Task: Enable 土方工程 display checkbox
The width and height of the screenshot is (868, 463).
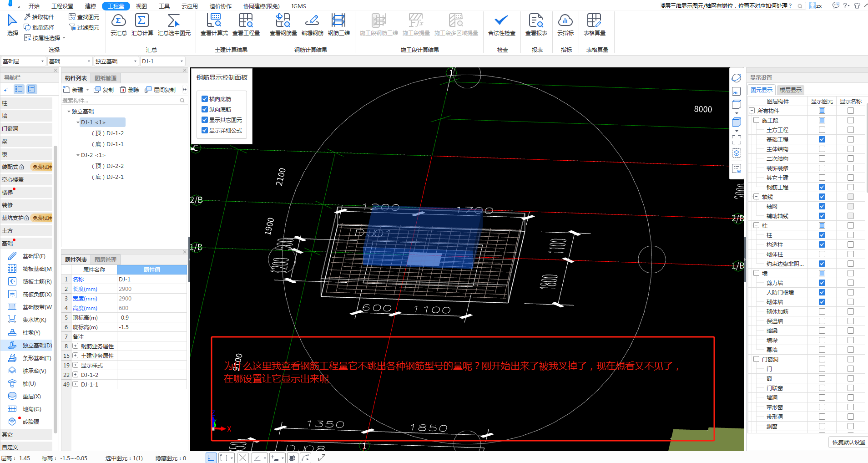Action: (822, 130)
